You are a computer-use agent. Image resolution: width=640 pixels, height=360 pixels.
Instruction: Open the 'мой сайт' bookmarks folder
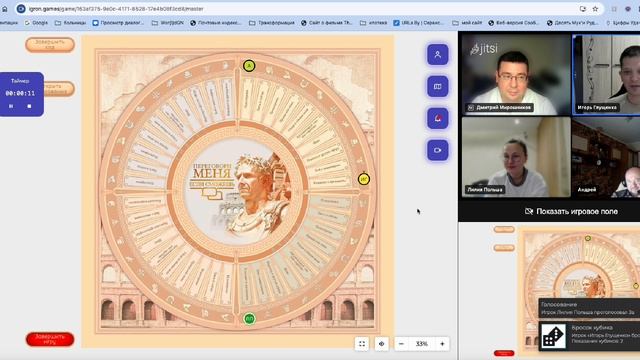click(467, 23)
